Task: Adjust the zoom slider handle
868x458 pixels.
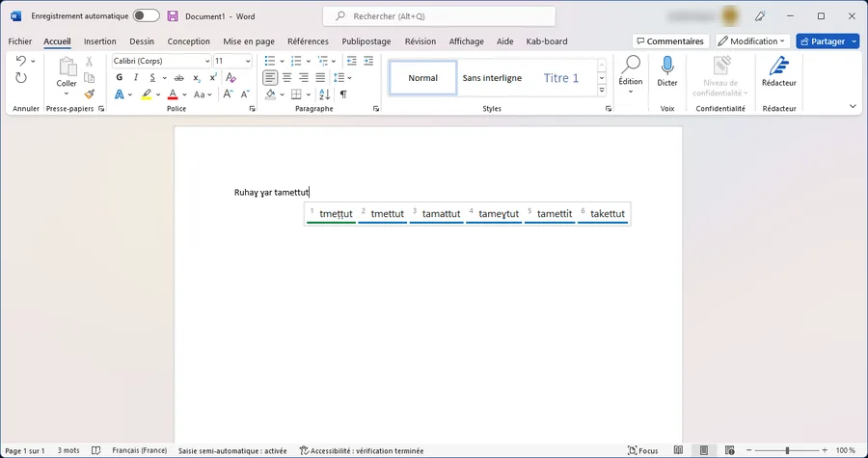Action: [787, 451]
